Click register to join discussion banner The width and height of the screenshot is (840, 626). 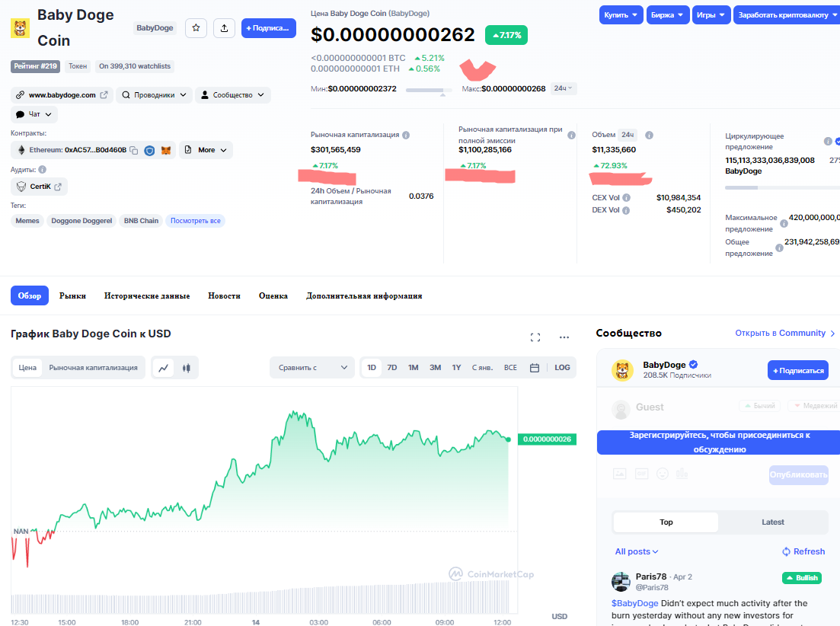(x=719, y=442)
